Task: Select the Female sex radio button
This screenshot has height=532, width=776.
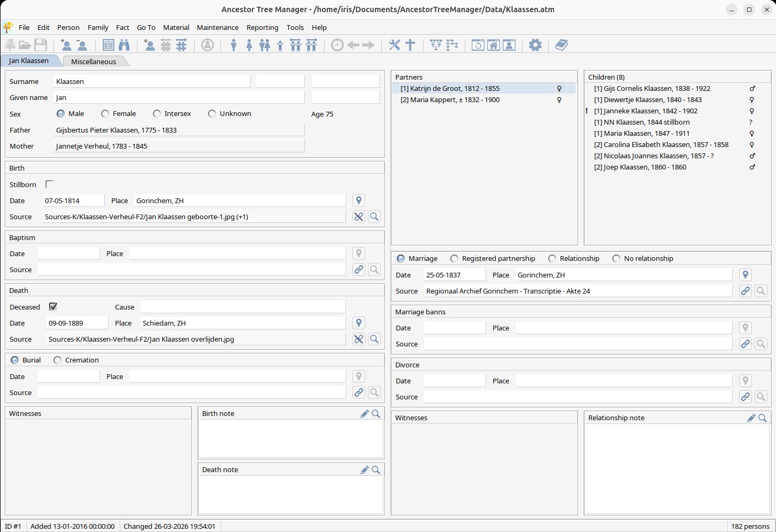Action: coord(105,114)
